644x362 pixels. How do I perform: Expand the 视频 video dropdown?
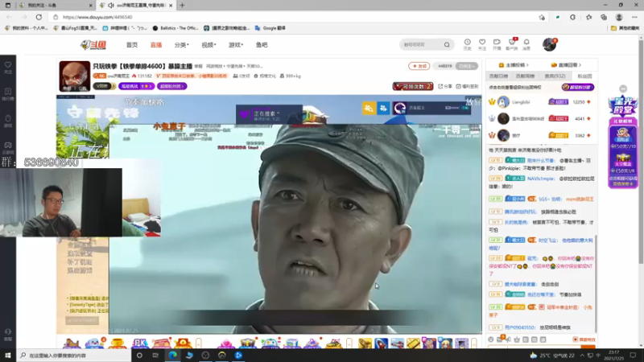(208, 45)
